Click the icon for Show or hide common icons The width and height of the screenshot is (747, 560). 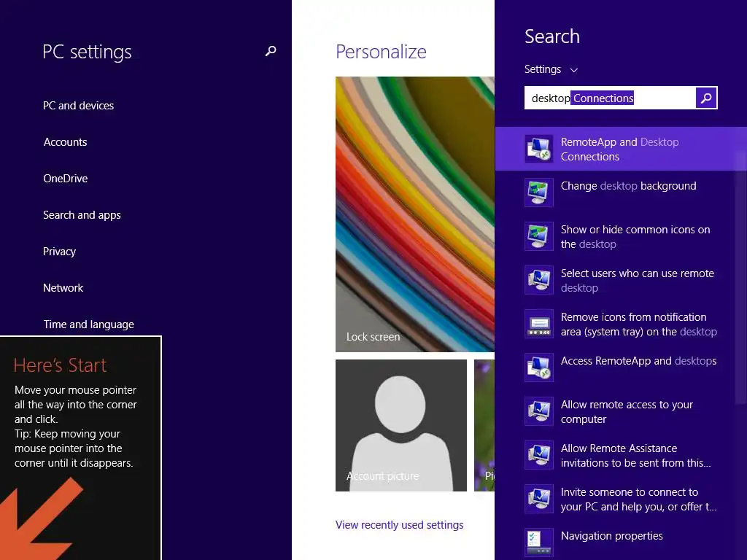click(539, 236)
